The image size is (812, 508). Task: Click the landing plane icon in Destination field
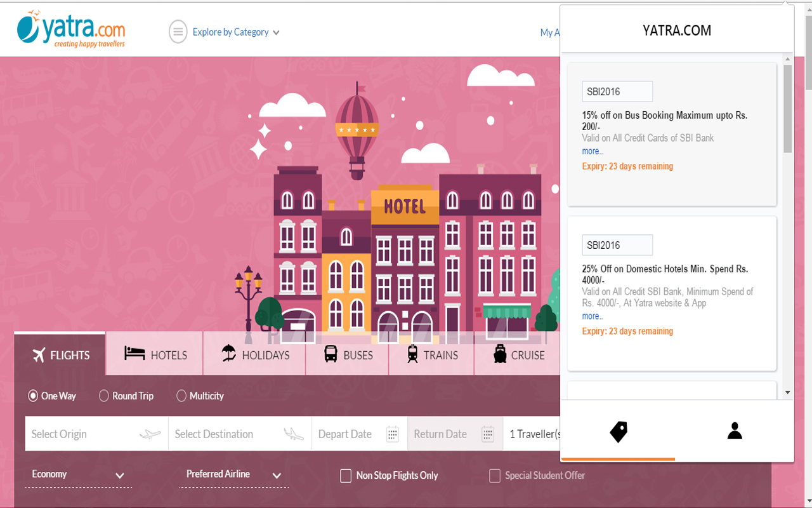(x=294, y=434)
